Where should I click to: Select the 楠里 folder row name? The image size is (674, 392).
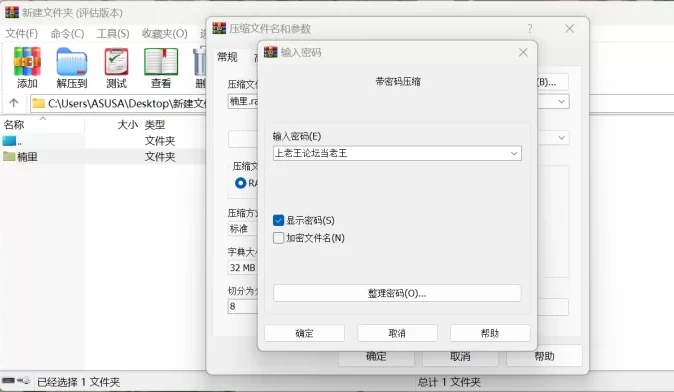[27, 156]
